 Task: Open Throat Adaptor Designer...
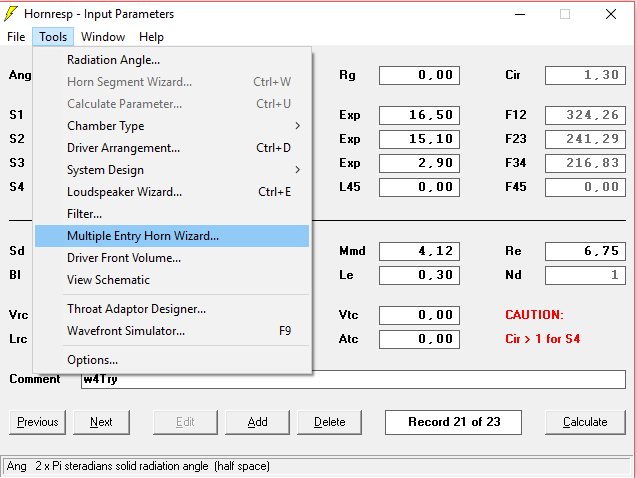172,309
